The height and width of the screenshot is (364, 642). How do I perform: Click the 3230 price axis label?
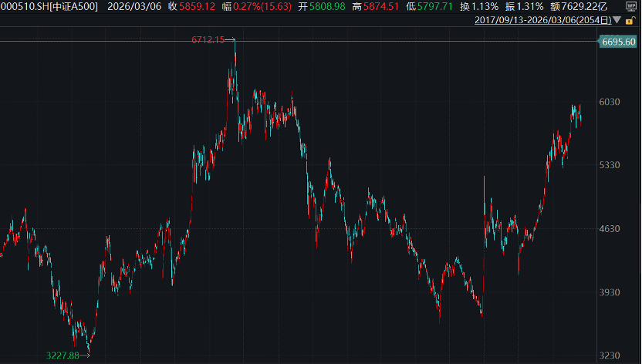610,355
